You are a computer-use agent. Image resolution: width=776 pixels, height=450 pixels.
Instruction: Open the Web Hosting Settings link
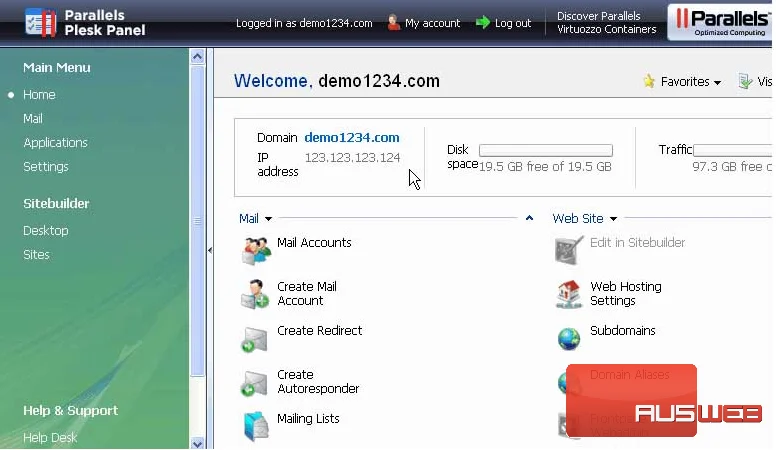tap(626, 294)
